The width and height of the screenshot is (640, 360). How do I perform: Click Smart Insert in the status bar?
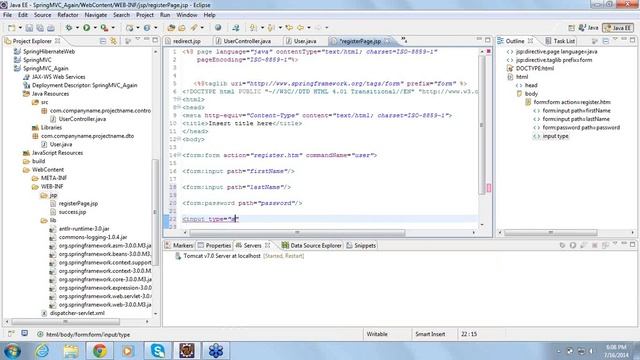point(430,334)
